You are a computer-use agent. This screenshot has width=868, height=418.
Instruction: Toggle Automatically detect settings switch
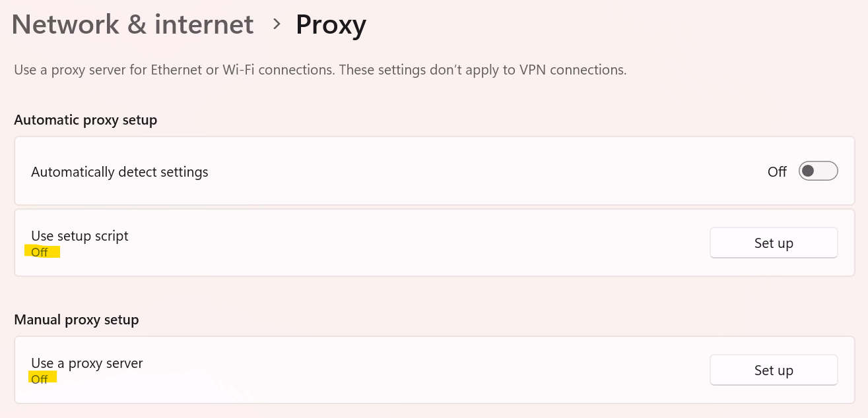pos(818,171)
